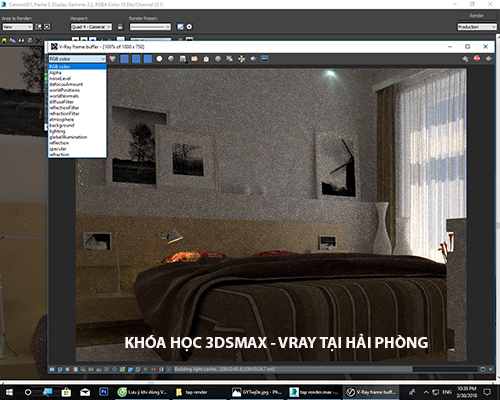Open Environment and Effects round icon
The height and width of the screenshot is (400, 500).
point(189,27)
